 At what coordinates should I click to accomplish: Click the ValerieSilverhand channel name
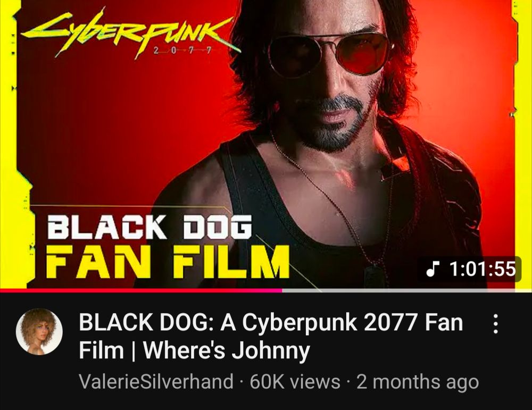(x=156, y=381)
